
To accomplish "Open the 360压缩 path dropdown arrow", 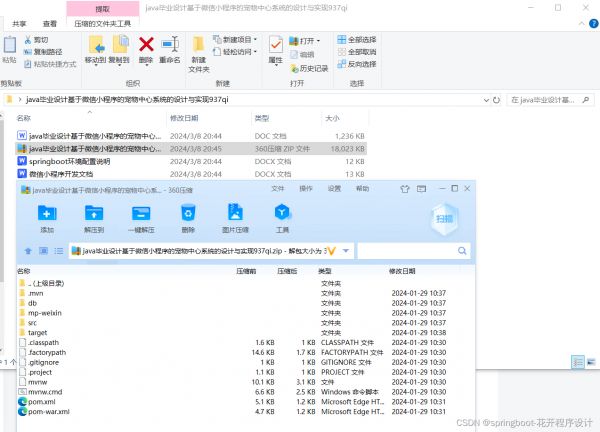I will tap(346, 251).
